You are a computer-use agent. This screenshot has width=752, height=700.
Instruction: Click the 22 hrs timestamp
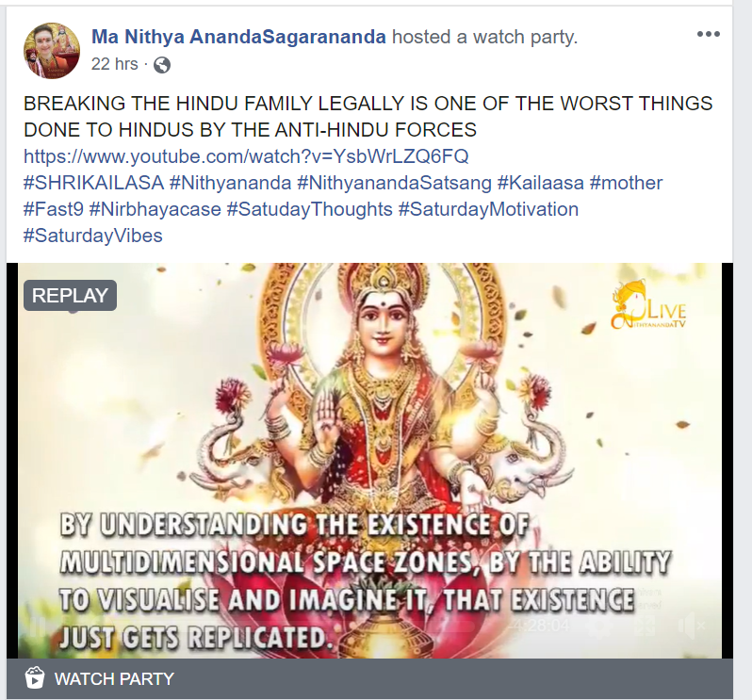[x=115, y=64]
